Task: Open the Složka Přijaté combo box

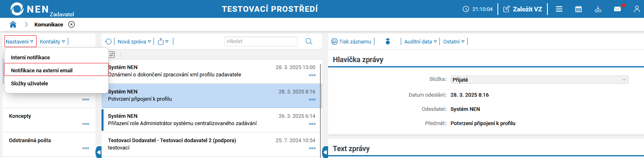Action: 539,80
